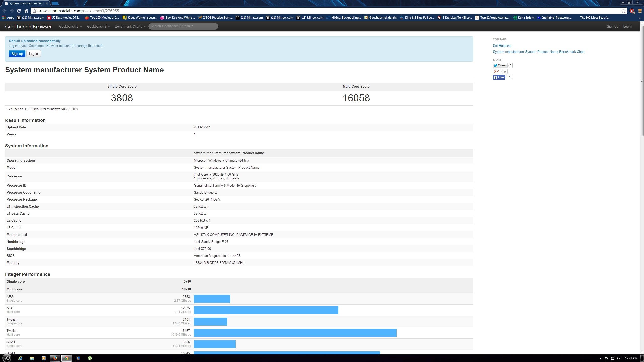644x362 pixels.
Task: Click the Google +1 share button
Action: (497, 71)
